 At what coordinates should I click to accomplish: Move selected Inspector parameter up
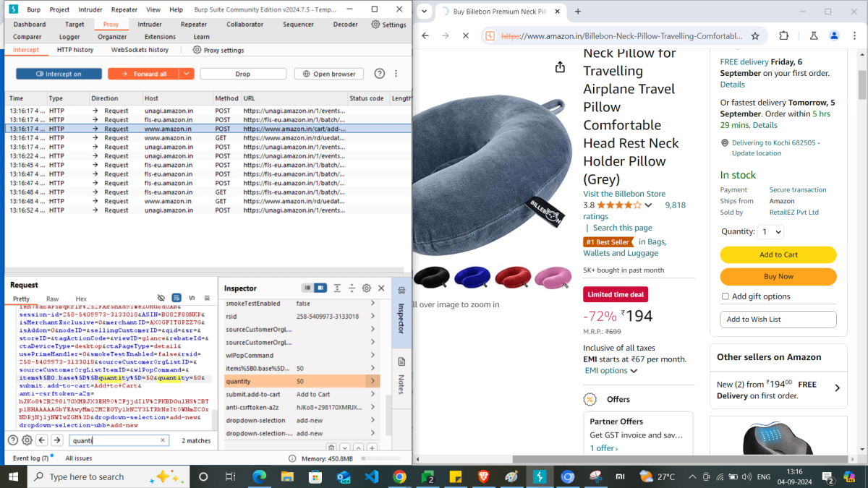358,448
